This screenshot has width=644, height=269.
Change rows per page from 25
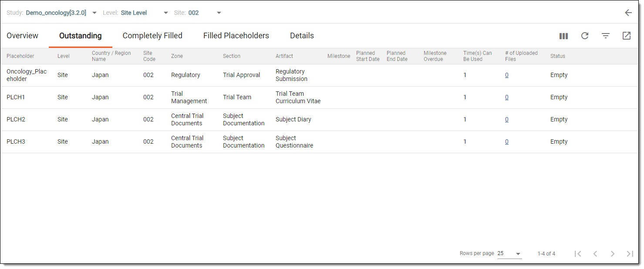(509, 254)
